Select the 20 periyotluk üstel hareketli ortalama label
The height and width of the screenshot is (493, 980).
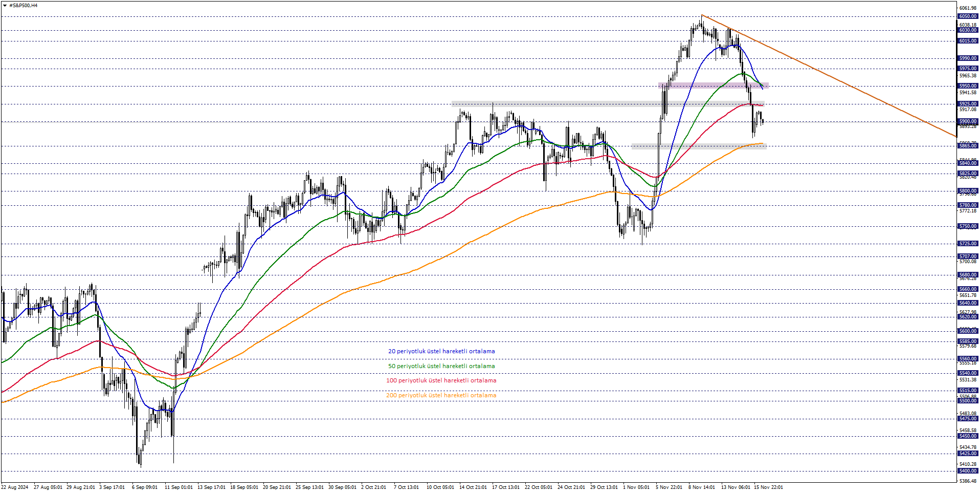pos(441,351)
